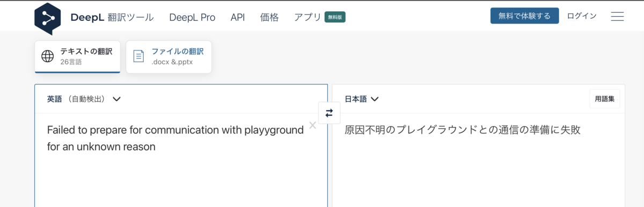The width and height of the screenshot is (644, 207).
Task: Open the API menu item
Action: point(238,17)
